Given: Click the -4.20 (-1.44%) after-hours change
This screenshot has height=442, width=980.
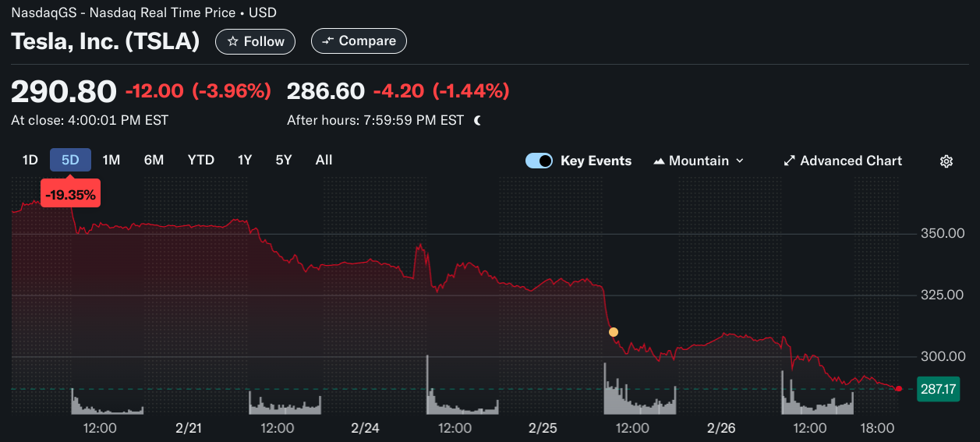Looking at the screenshot, I should [441, 91].
